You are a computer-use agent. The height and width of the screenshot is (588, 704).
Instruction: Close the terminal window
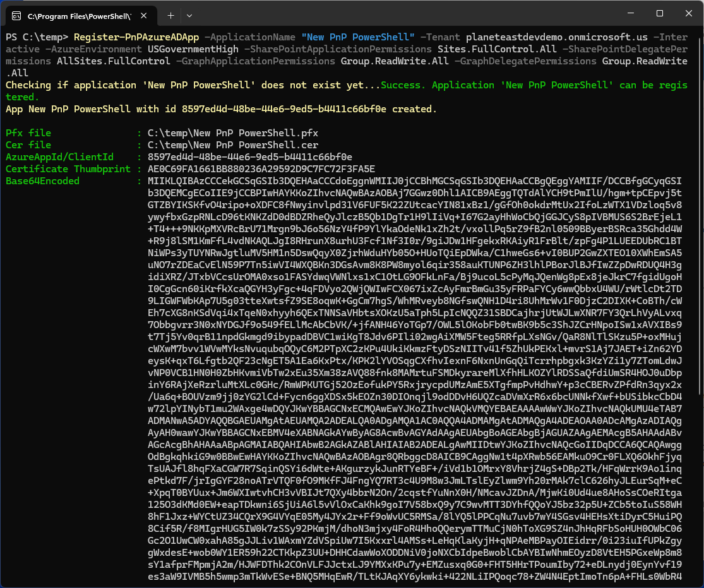[x=688, y=13]
